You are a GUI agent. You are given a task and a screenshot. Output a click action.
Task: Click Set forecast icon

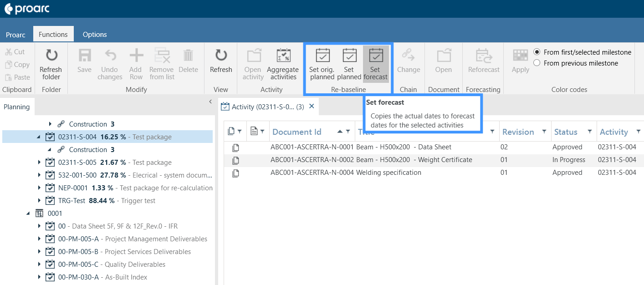tap(376, 55)
